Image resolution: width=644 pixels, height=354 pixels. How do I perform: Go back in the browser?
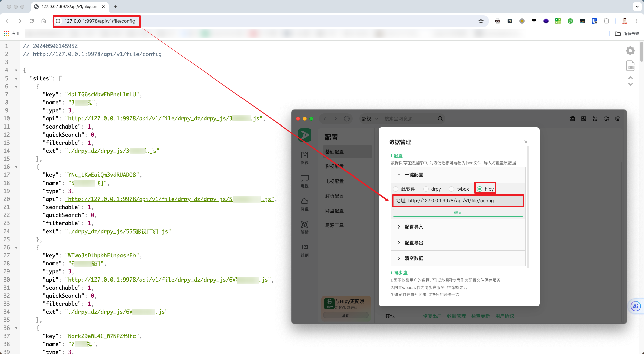(7, 21)
